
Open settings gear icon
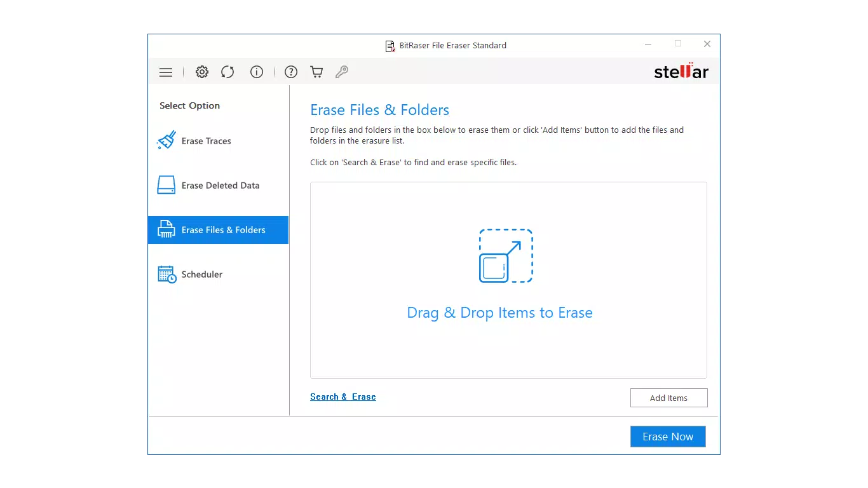pyautogui.click(x=202, y=72)
